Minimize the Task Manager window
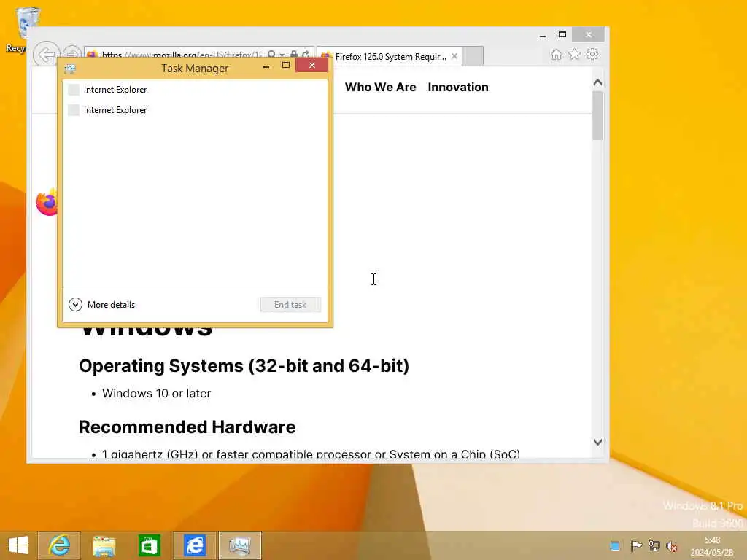This screenshot has height=560, width=747. pyautogui.click(x=266, y=66)
